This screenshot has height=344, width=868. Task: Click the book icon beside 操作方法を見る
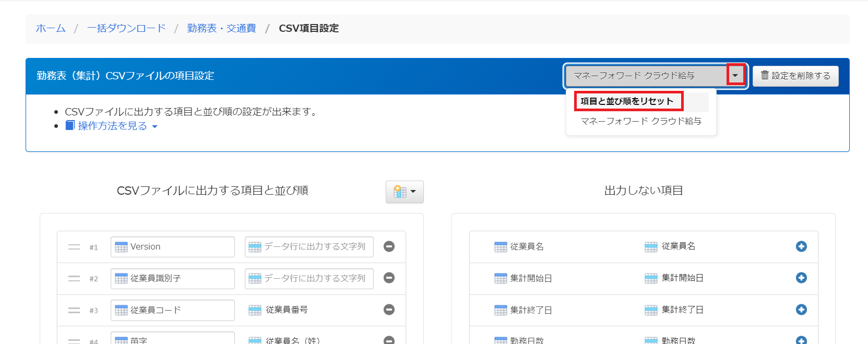(70, 125)
